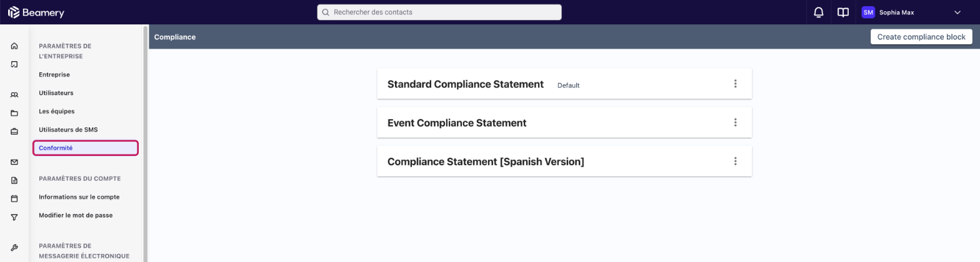This screenshot has width=980, height=262.
Task: Click the Beamery logo
Action: 36,12
